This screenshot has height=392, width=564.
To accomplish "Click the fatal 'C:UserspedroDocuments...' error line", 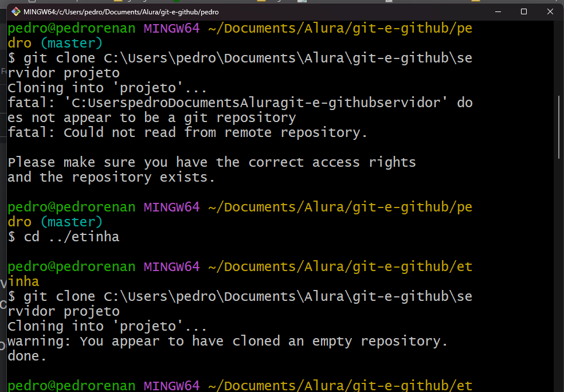I will (240, 103).
